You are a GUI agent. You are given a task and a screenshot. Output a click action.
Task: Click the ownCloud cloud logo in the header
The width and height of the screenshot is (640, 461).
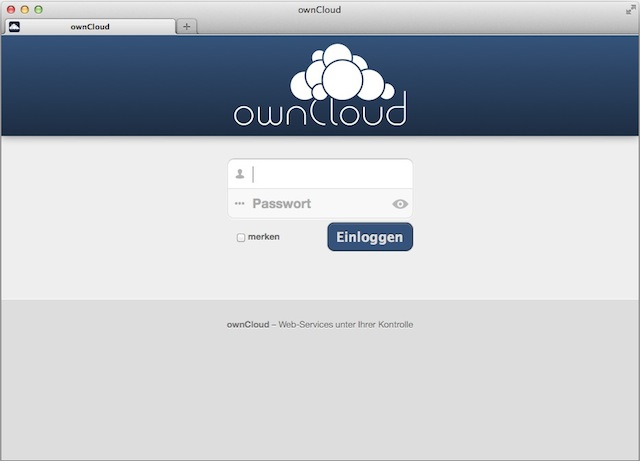pyautogui.click(x=320, y=85)
